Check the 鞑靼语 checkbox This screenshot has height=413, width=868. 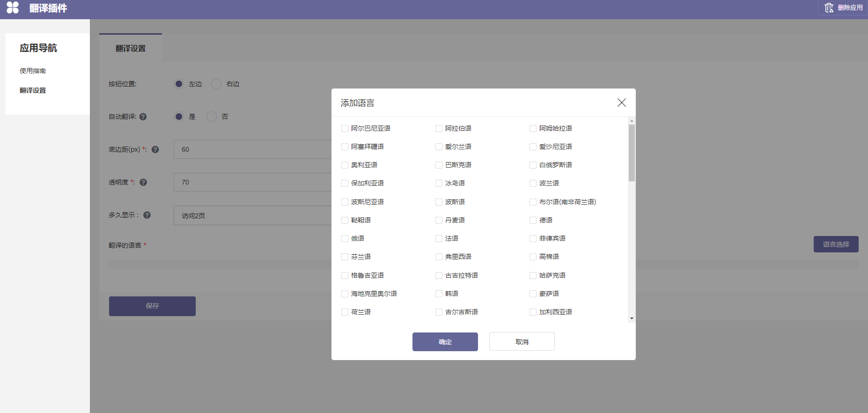tap(345, 220)
